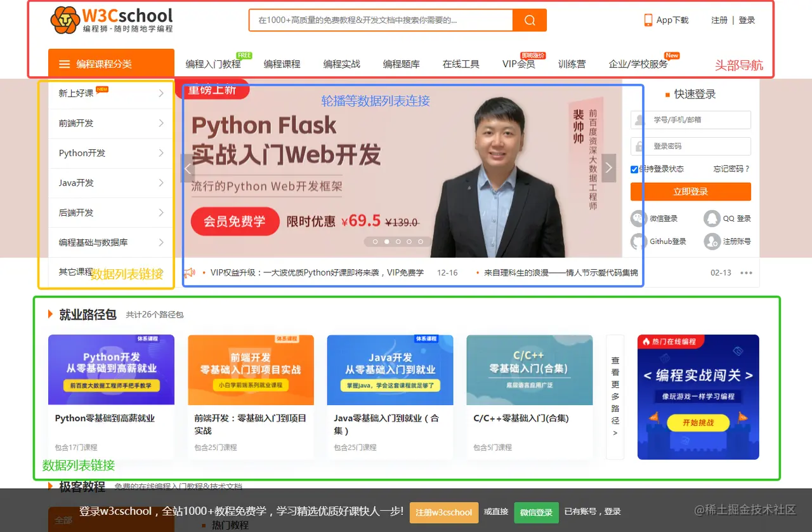This screenshot has width=812, height=532.
Task: Select the second carousel indicator dot
Action: tap(387, 242)
